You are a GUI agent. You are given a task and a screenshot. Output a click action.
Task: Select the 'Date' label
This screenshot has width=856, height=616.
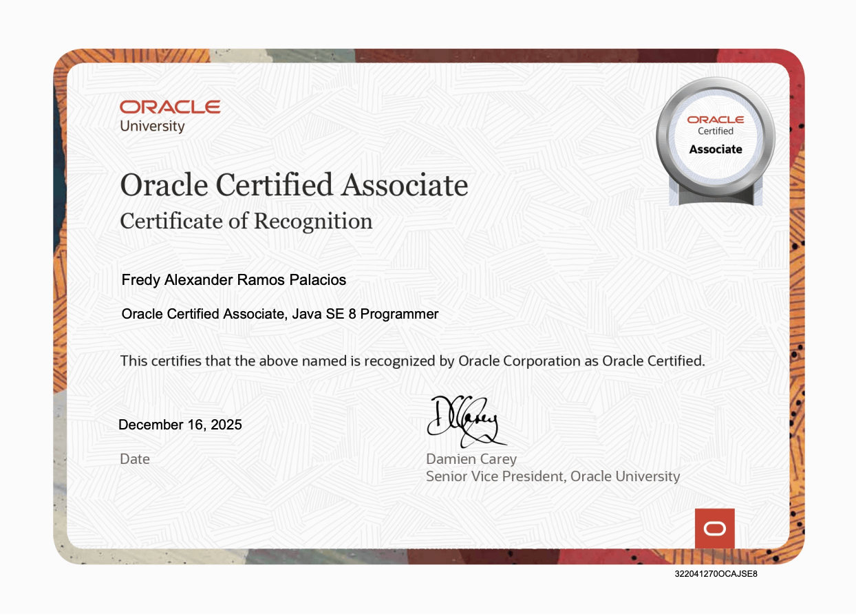click(x=135, y=459)
